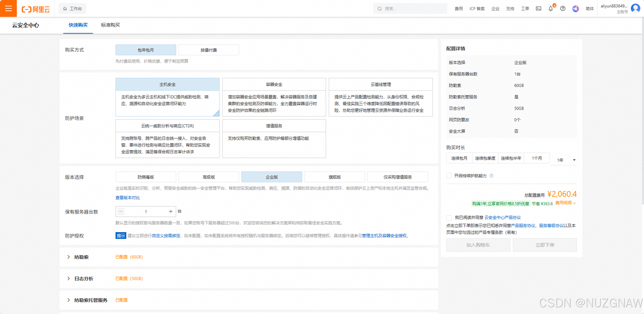The height and width of the screenshot is (314, 644).
Task: Switch to the 快速购买 tab
Action: tap(78, 25)
